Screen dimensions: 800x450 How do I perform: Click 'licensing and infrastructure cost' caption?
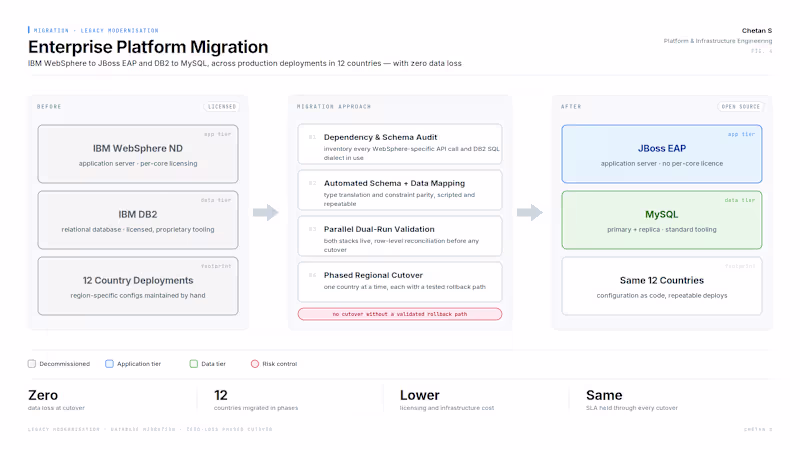pyautogui.click(x=447, y=408)
